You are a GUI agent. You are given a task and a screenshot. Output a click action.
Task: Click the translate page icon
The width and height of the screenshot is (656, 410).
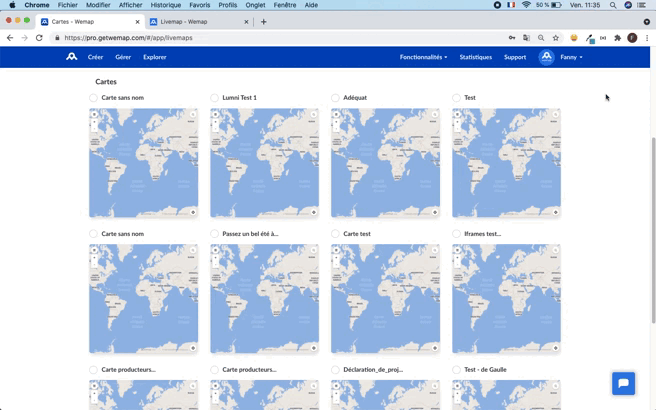point(526,38)
